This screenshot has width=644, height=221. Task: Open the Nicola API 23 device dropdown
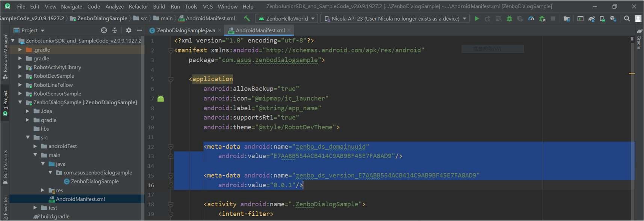395,18
